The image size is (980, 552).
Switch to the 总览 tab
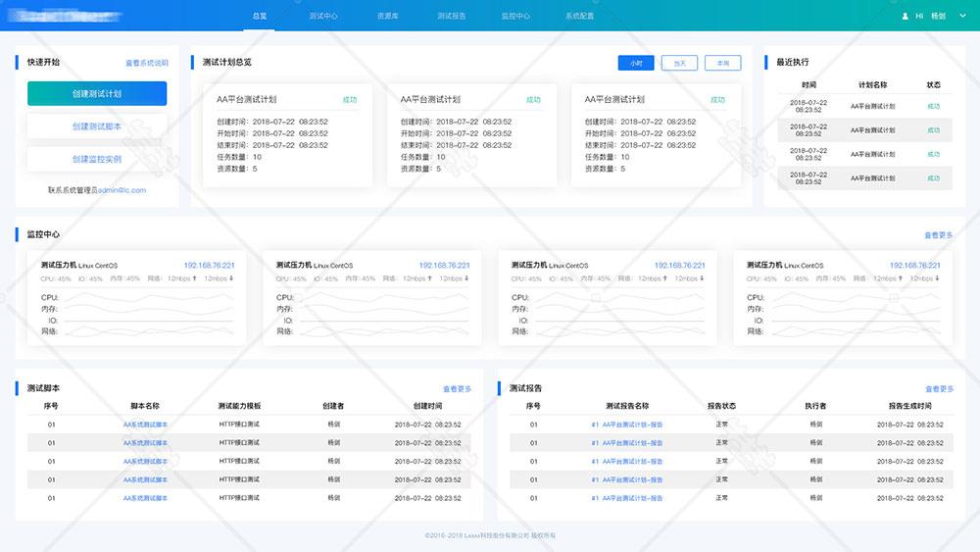tap(259, 17)
